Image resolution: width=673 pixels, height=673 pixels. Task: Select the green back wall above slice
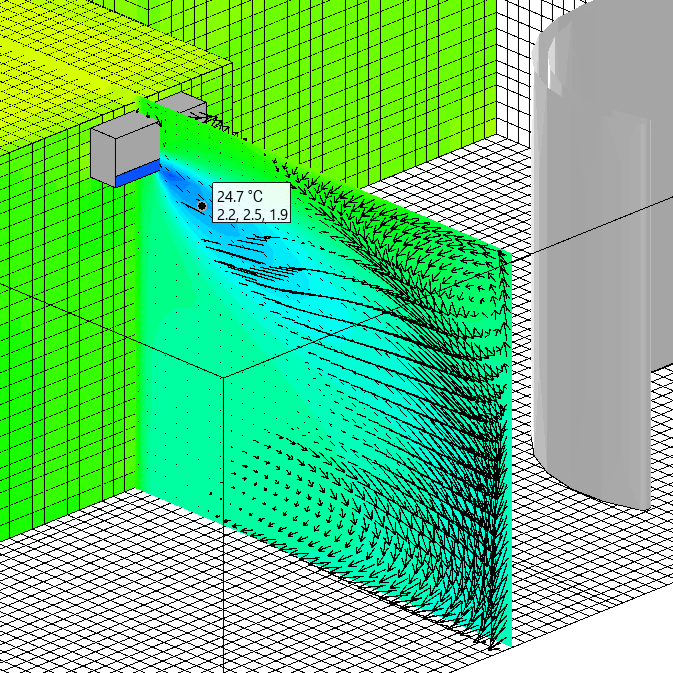350,80
